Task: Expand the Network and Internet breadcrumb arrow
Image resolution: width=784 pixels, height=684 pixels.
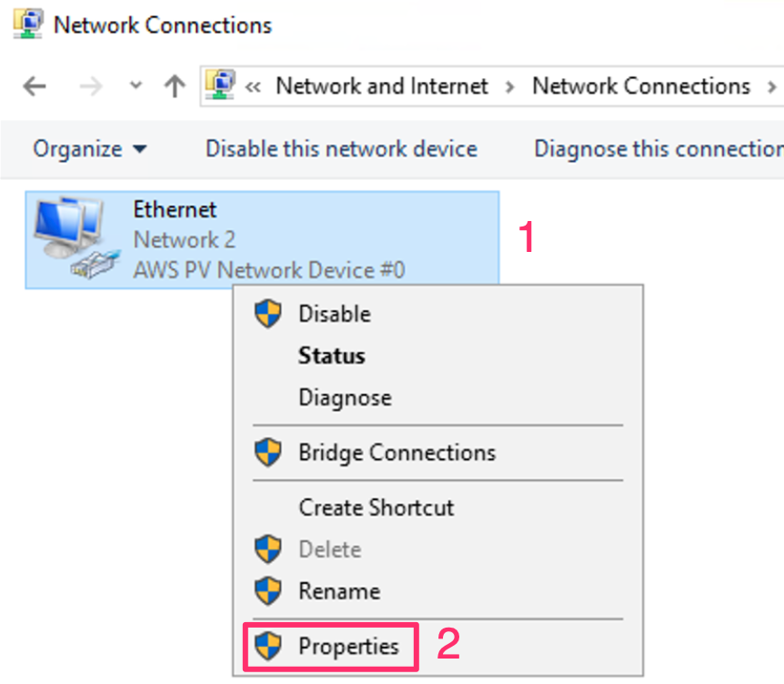Action: tap(510, 86)
